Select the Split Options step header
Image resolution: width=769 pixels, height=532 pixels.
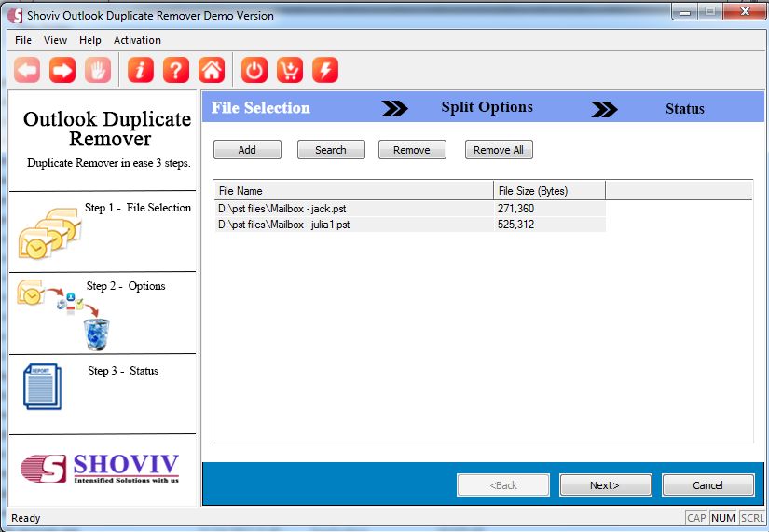(x=487, y=107)
